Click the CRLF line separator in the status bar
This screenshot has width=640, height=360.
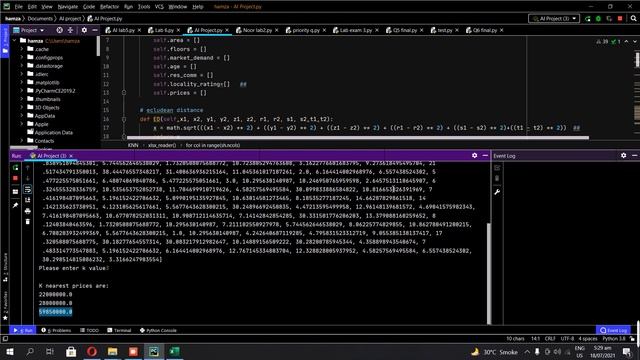(550, 339)
